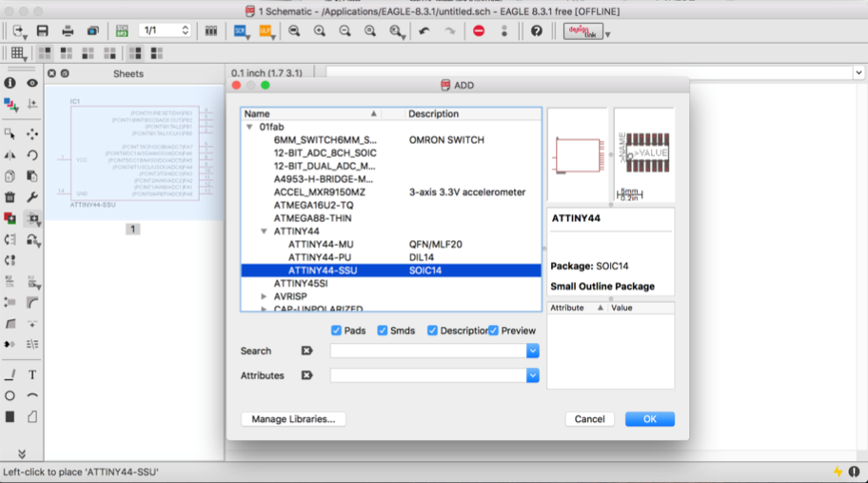Toggle the Description checkbox
Viewport: 868px width, 483px height.
(432, 331)
